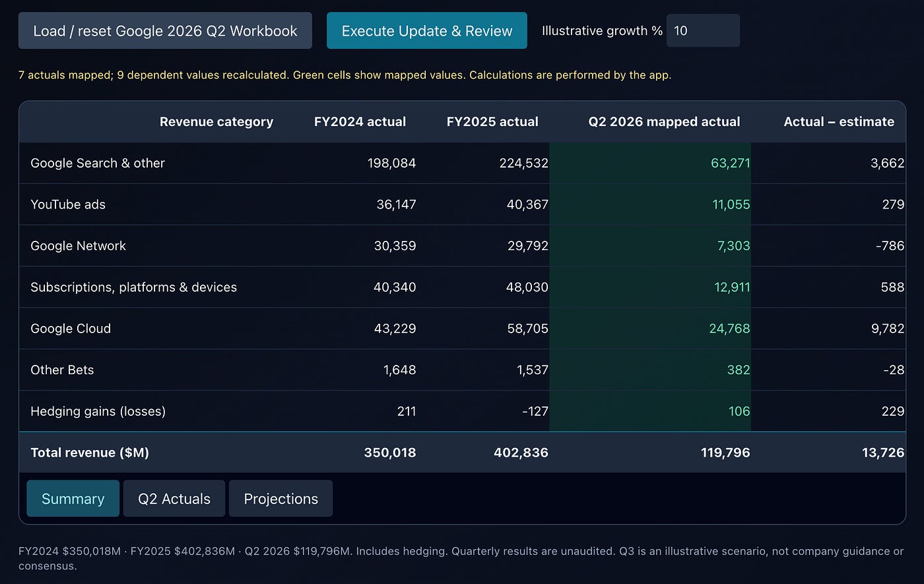
Task: Click the Google Cloud row label
Action: coord(71,328)
